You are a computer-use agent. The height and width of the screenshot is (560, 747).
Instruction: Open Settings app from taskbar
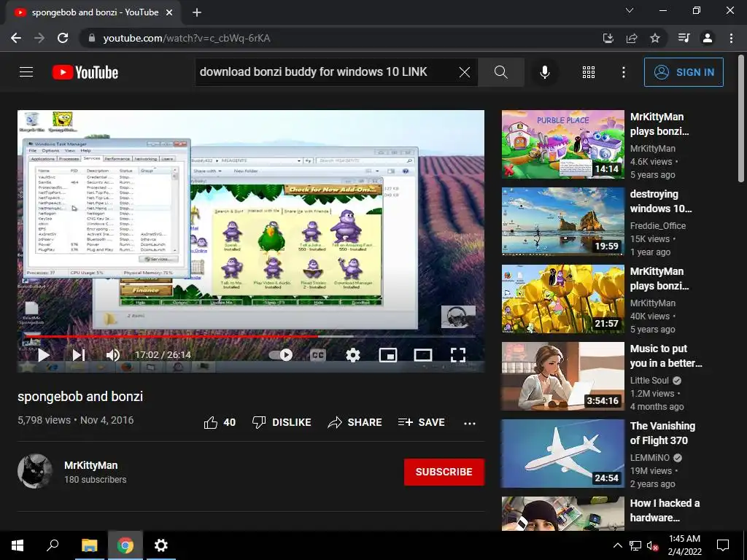click(x=161, y=545)
